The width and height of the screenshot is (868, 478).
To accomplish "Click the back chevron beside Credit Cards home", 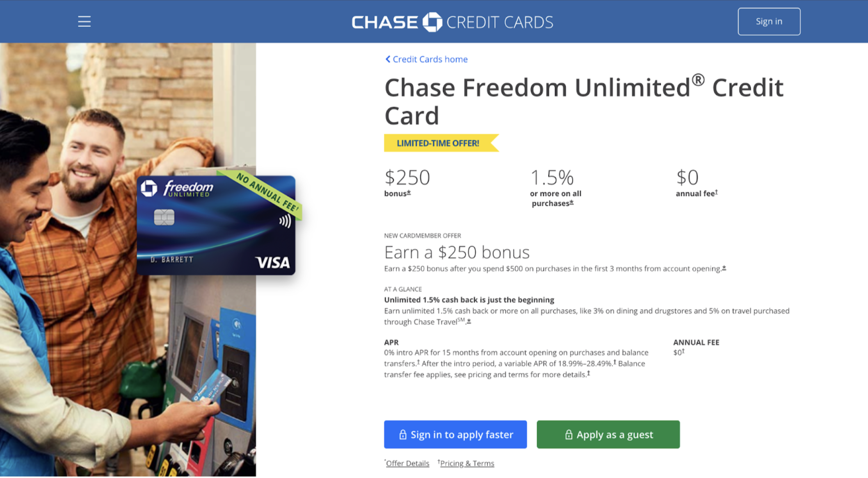I will pyautogui.click(x=388, y=59).
